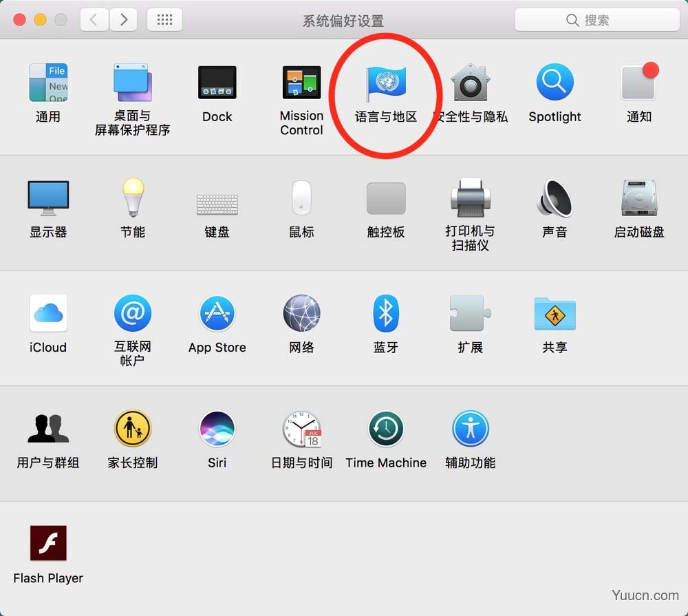This screenshot has height=616, width=688.
Task: Minimize the window with yellow button
Action: tap(40, 20)
